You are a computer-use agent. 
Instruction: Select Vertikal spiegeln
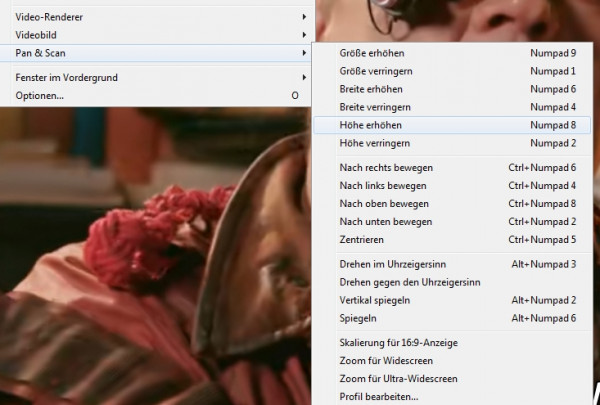tap(452, 300)
